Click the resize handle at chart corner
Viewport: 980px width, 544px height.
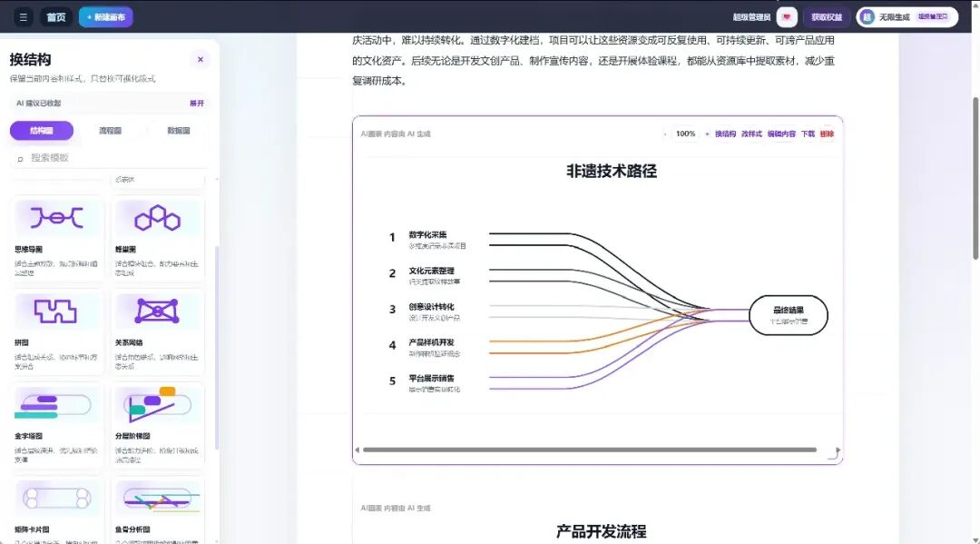pyautogui.click(x=834, y=455)
